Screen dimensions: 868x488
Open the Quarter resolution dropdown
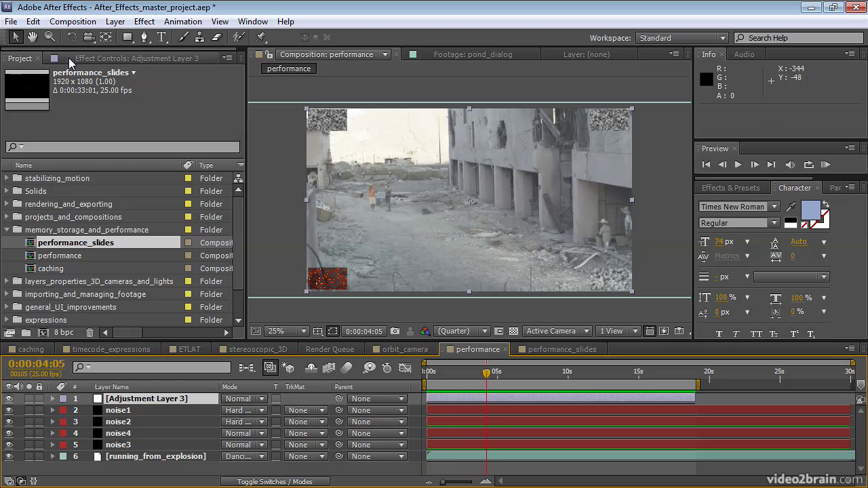coord(462,331)
